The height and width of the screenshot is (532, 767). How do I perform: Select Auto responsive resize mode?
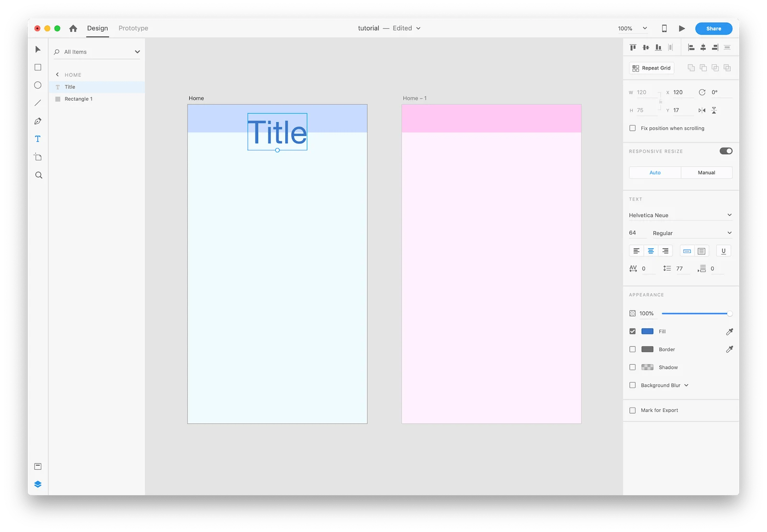[655, 173]
